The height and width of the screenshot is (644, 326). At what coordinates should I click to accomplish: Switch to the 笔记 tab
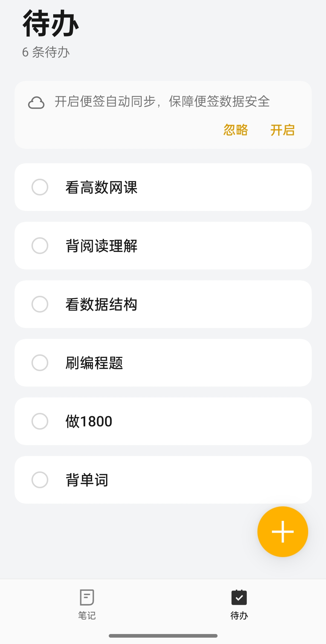pos(87,615)
